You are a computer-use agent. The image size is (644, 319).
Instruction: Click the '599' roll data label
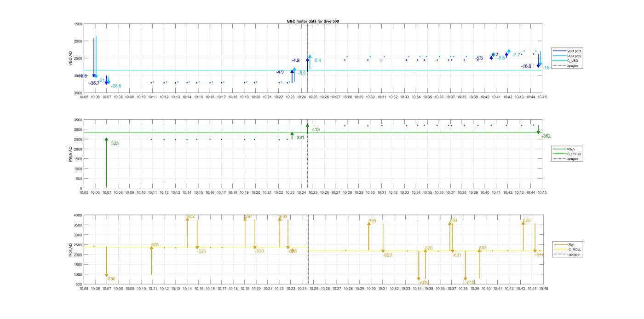tap(373, 221)
